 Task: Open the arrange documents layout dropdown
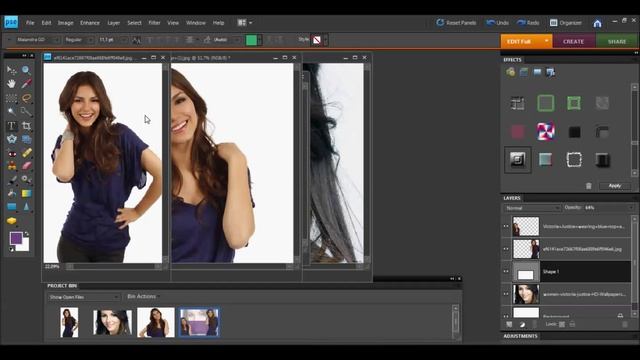pyautogui.click(x=245, y=23)
